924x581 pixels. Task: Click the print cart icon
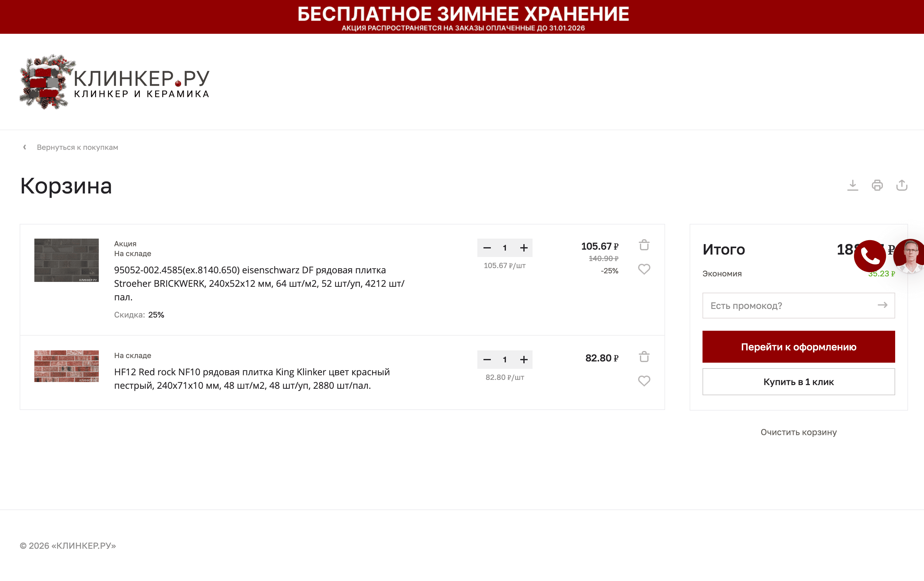click(x=877, y=185)
